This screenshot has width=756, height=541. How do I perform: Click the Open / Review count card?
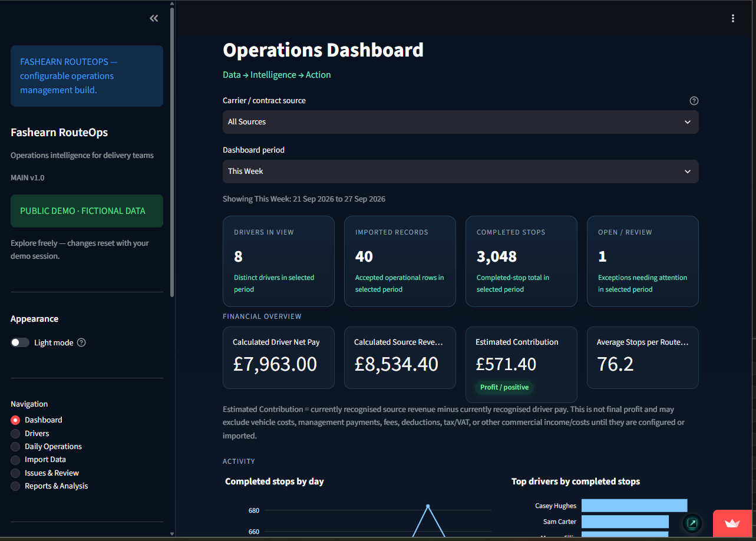643,261
